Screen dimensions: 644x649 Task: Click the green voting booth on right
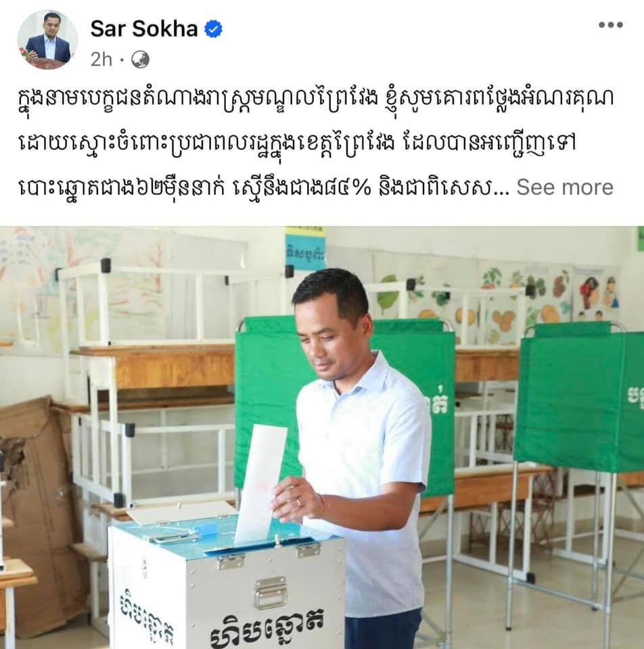tap(580, 398)
